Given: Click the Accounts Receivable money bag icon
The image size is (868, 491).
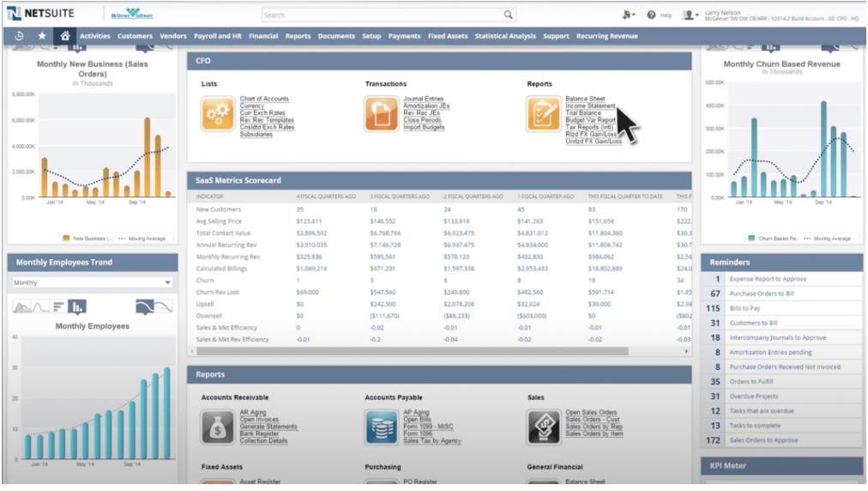Looking at the screenshot, I should (x=218, y=427).
